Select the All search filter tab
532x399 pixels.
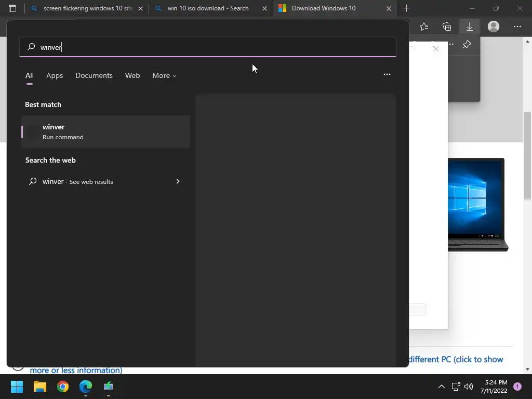pos(30,75)
